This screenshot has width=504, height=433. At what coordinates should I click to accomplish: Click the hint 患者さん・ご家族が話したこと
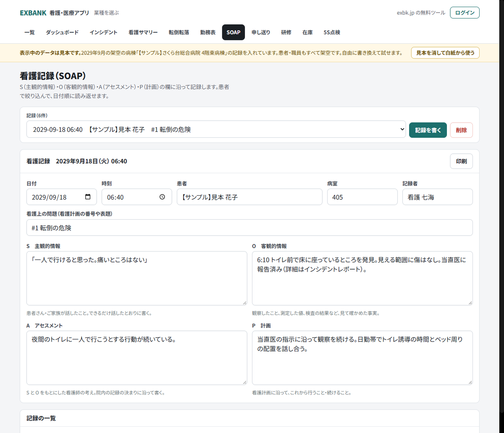click(89, 313)
